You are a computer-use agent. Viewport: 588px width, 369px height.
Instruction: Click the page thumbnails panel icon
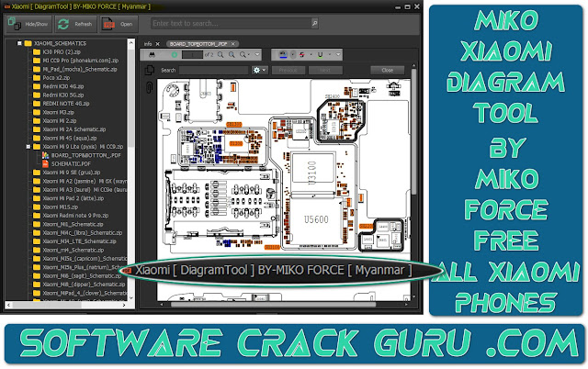coord(149,70)
